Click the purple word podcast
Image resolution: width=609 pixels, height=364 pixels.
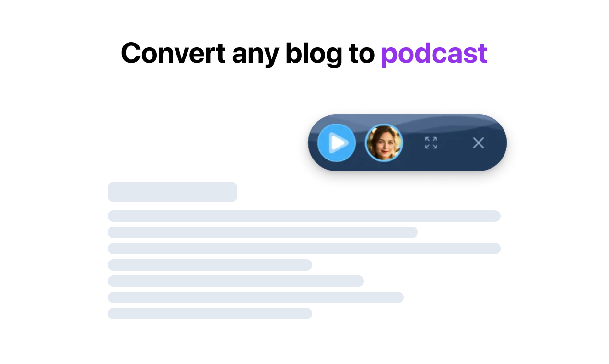click(434, 54)
